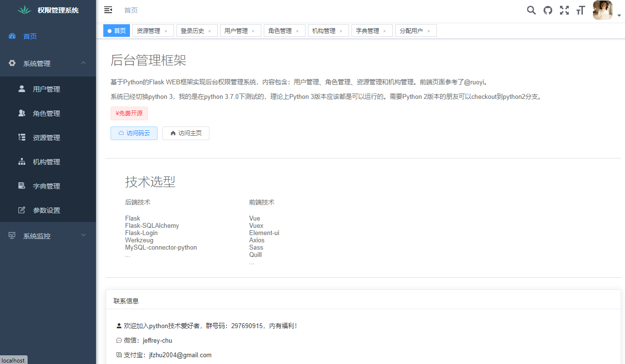Expand the 系统监控 menu group

(x=48, y=236)
